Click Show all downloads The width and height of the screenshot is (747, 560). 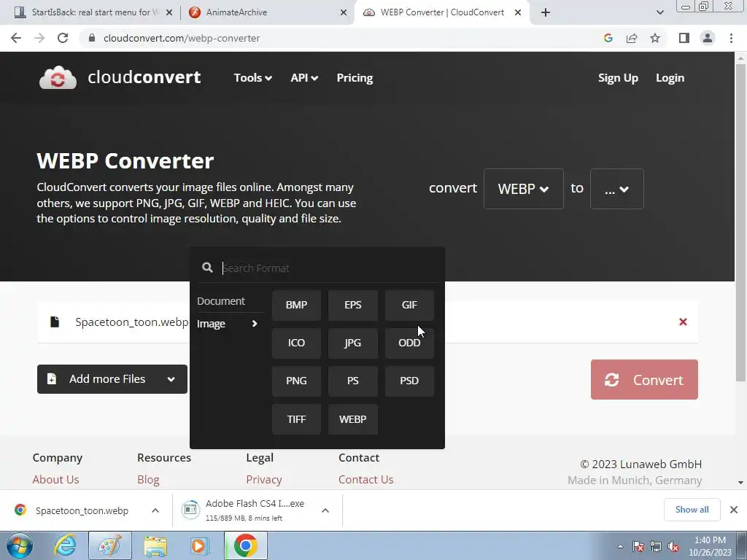pos(692,510)
